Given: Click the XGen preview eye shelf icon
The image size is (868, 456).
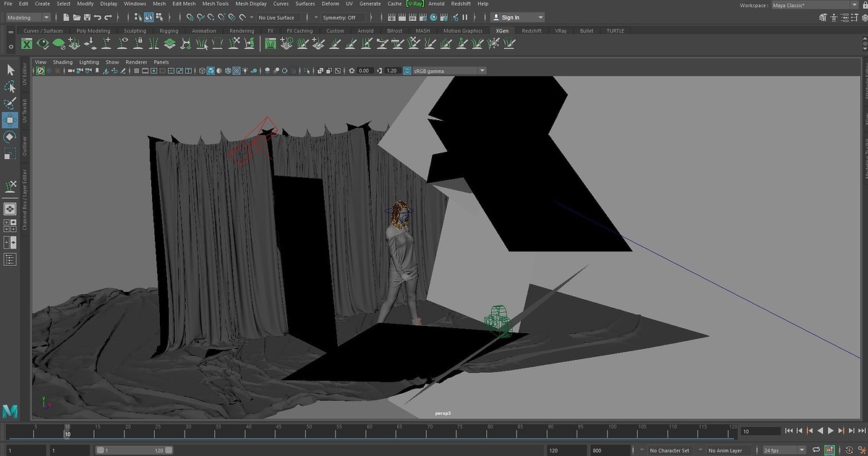Looking at the screenshot, I should [x=43, y=44].
